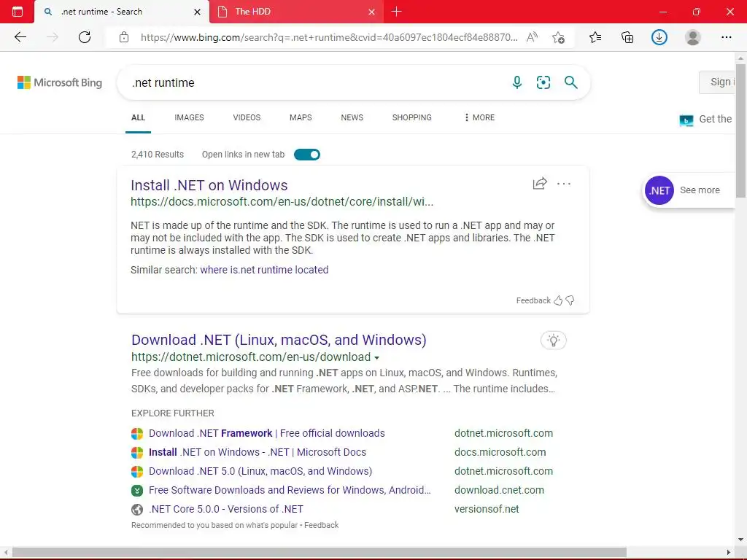Image resolution: width=747 pixels, height=560 pixels.
Task: Open more options on answer card
Action: (564, 183)
